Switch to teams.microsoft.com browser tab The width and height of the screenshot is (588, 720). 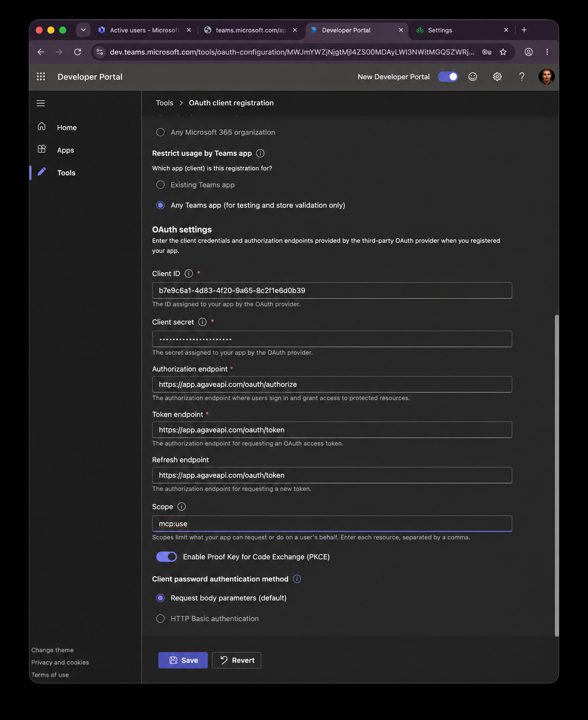(251, 30)
